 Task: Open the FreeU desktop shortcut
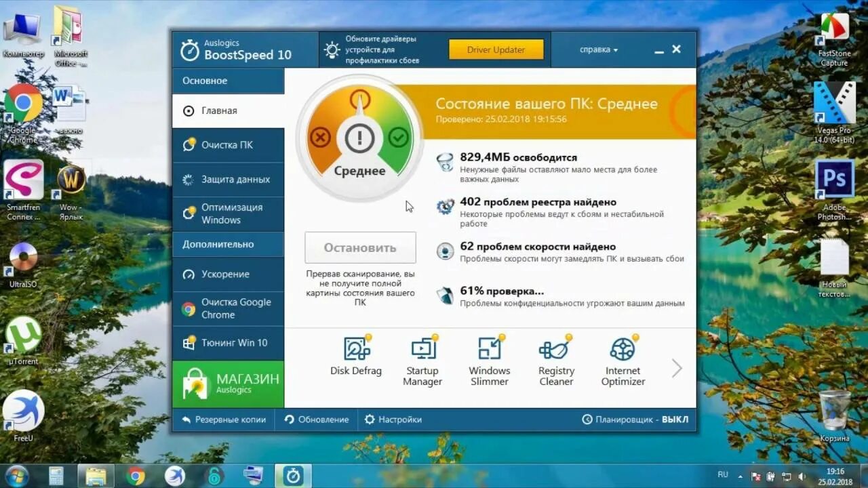click(x=23, y=416)
